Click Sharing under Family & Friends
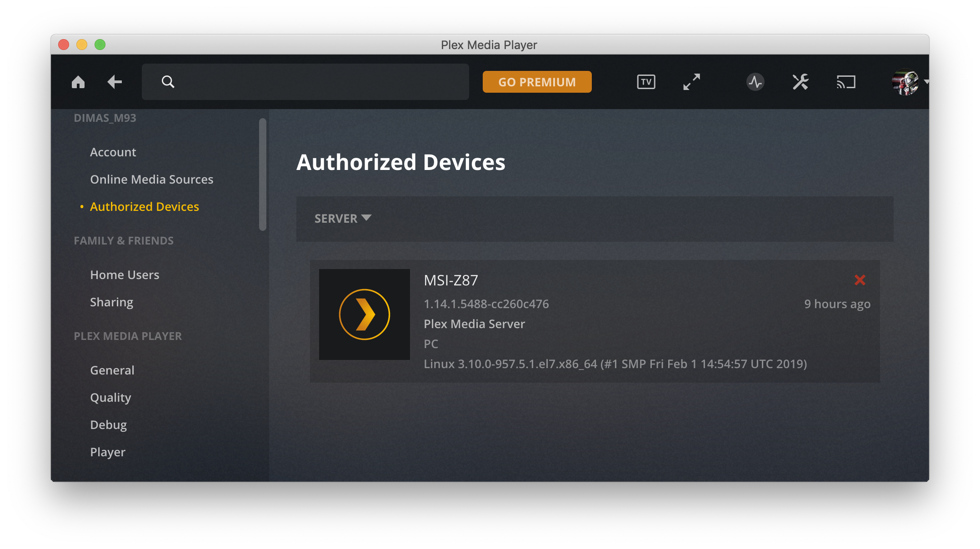This screenshot has width=980, height=549. pyautogui.click(x=111, y=301)
